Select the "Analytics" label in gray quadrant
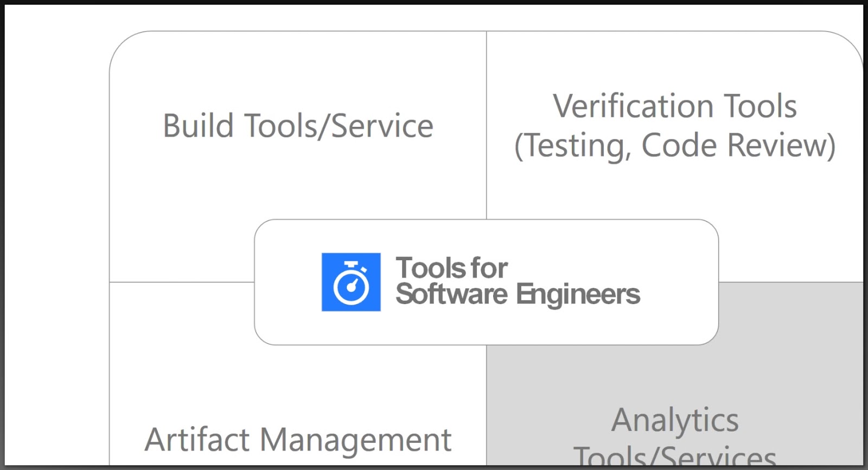This screenshot has width=868, height=470. (x=675, y=421)
